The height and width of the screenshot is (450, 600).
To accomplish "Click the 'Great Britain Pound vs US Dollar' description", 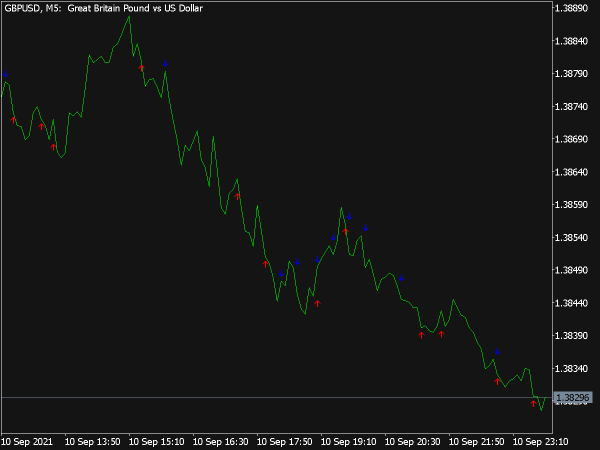I will [135, 8].
